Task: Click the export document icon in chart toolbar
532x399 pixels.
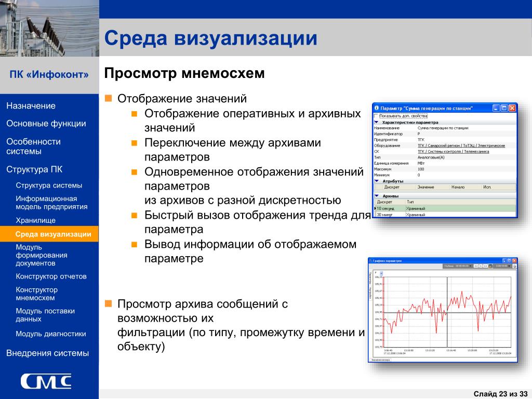Action: tap(515, 266)
